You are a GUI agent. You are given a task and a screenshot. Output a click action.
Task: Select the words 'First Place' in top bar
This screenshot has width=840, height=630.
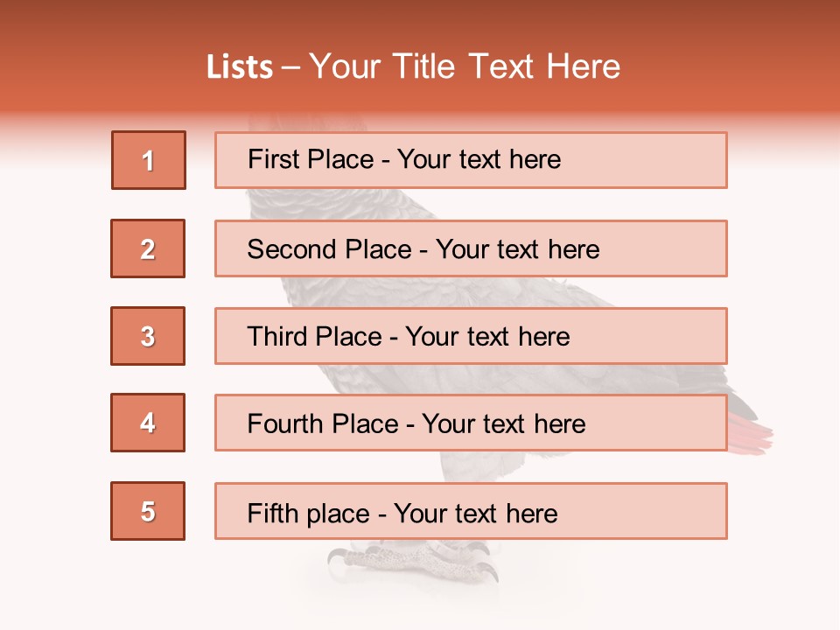[311, 159]
